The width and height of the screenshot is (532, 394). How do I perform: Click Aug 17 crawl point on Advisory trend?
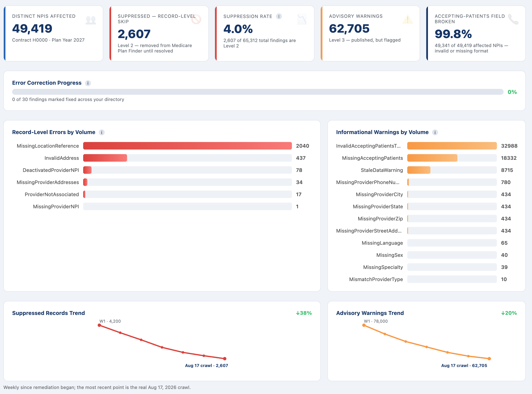pos(489,358)
